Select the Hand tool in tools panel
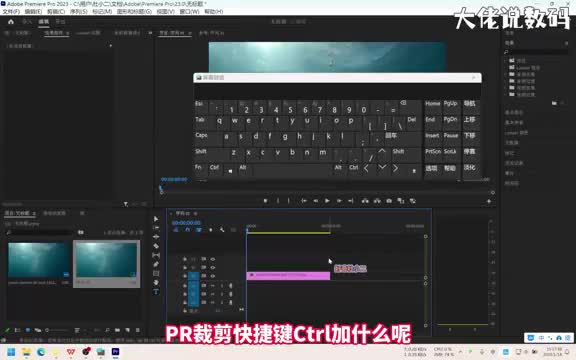The width and height of the screenshot is (576, 360). pos(156,282)
